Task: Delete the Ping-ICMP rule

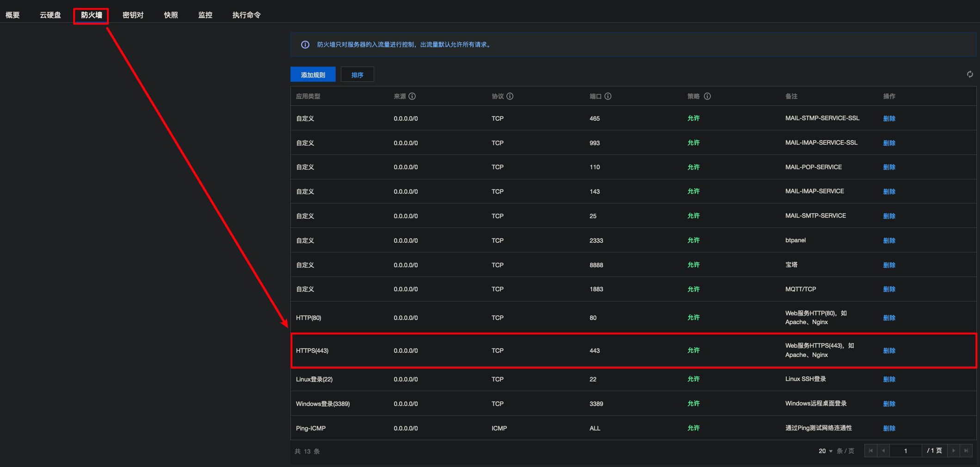Action: point(889,429)
